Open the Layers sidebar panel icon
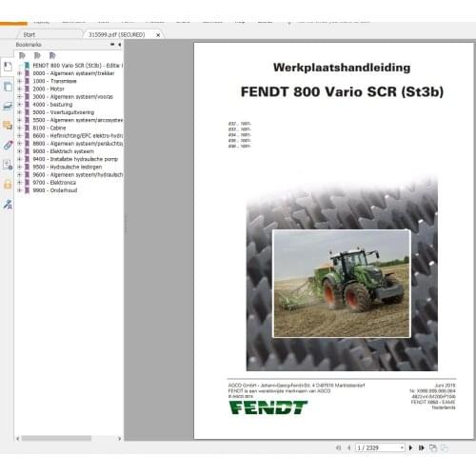This screenshot has height=476, width=476. 8,106
